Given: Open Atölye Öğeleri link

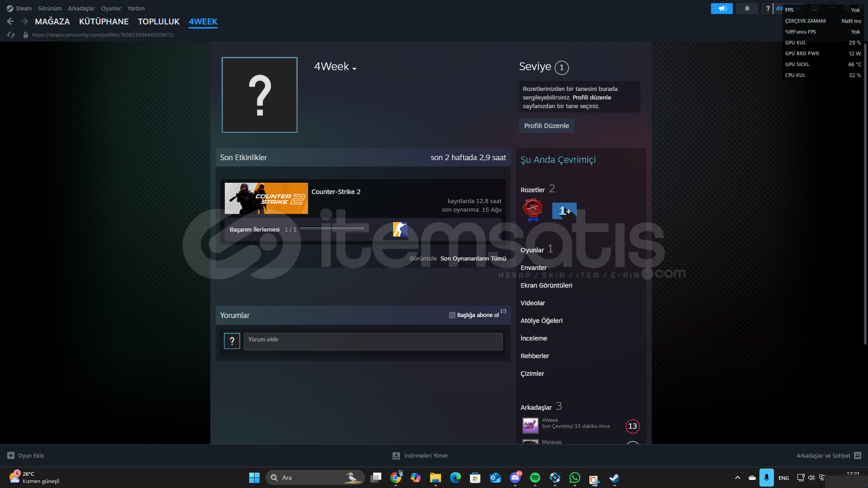Looking at the screenshot, I should 541,321.
